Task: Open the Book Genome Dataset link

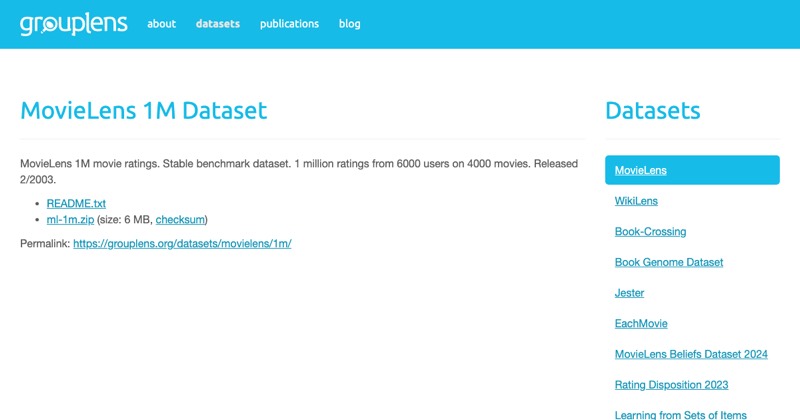Action: tap(669, 262)
